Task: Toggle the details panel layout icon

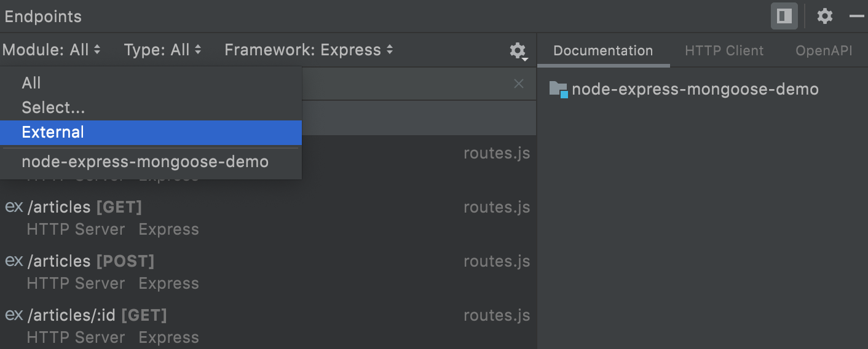Action: tap(784, 17)
